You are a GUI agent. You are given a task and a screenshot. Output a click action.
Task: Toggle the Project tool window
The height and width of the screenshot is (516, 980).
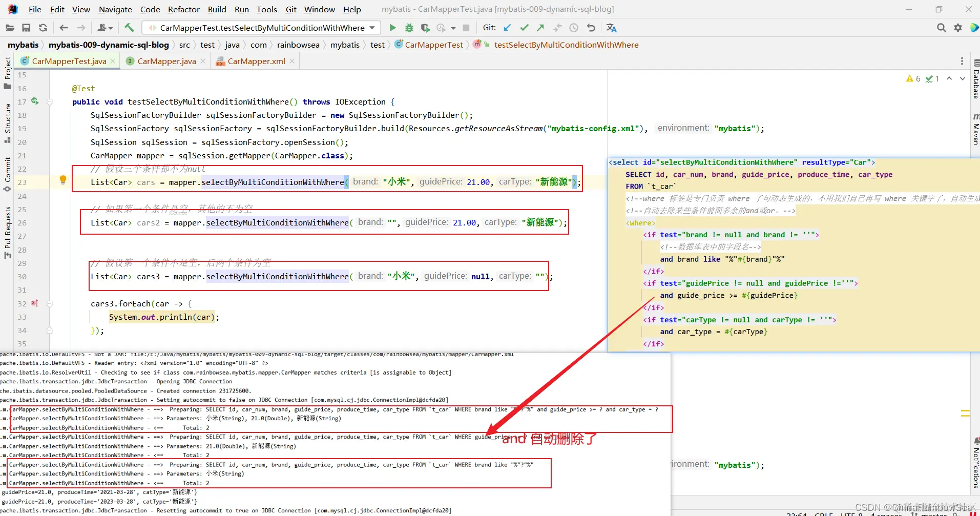pyautogui.click(x=8, y=72)
